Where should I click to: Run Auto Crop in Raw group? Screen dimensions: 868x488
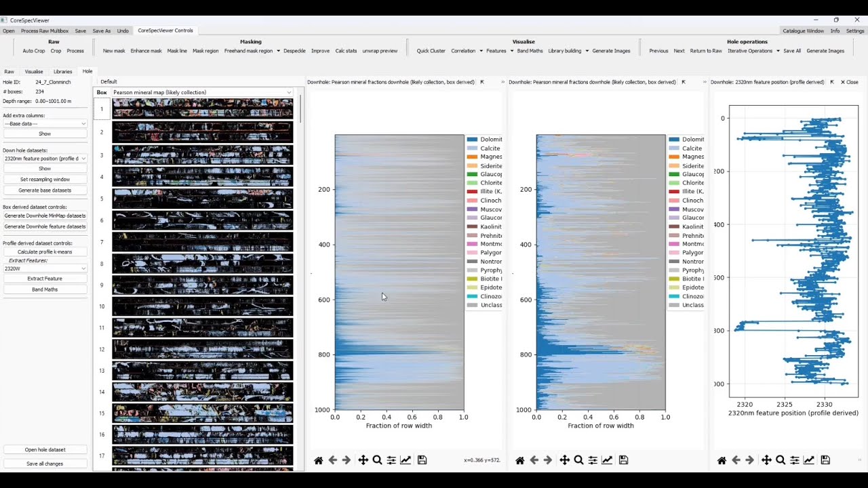pyautogui.click(x=34, y=51)
